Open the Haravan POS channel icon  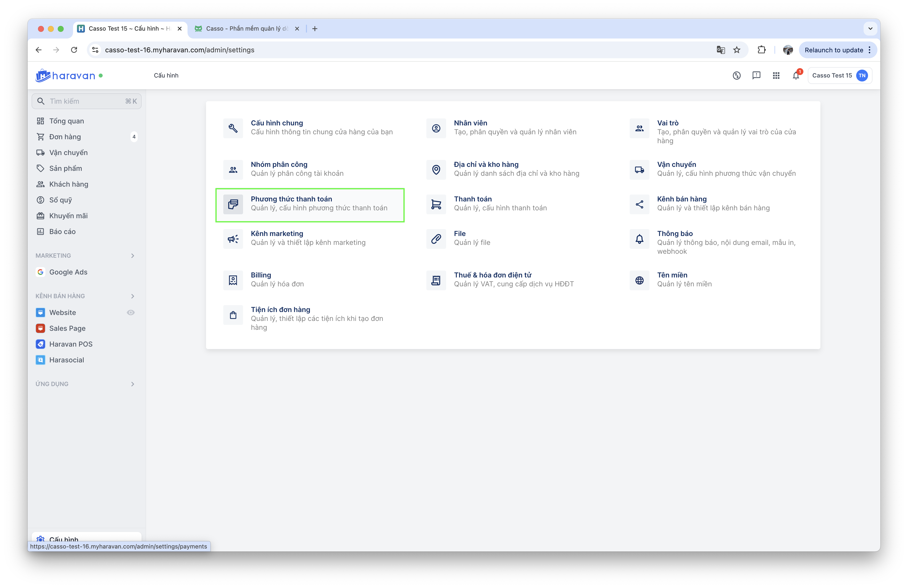tap(40, 344)
